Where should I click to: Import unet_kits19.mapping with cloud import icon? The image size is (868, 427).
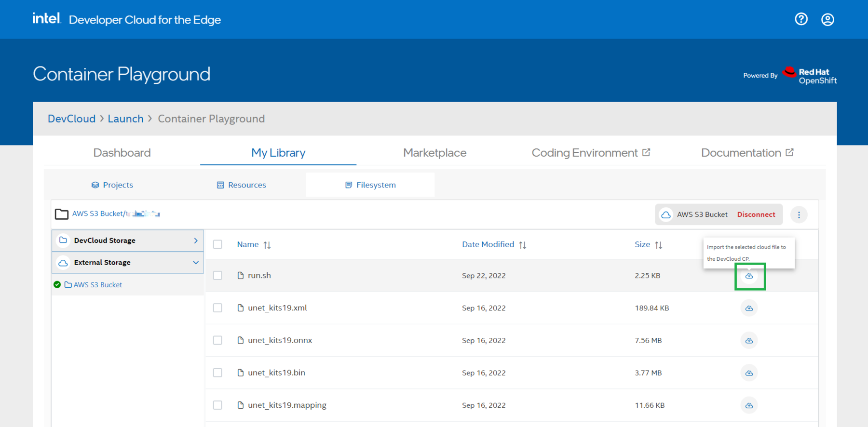point(749,405)
